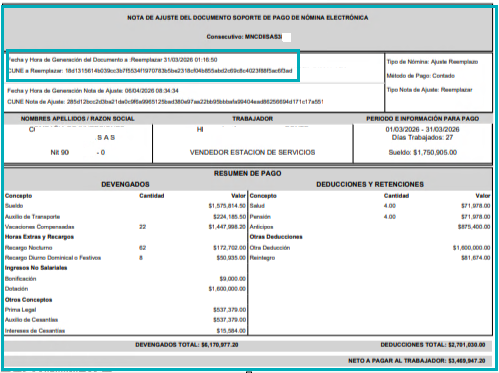Click the CUNE Nota de Ajuste hash
This screenshot has width=499, height=373.
tap(195, 102)
